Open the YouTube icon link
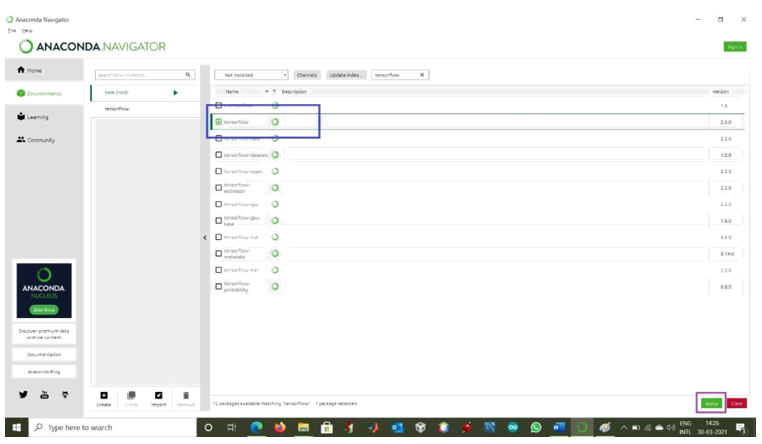This screenshot has width=762, height=444. click(x=44, y=394)
